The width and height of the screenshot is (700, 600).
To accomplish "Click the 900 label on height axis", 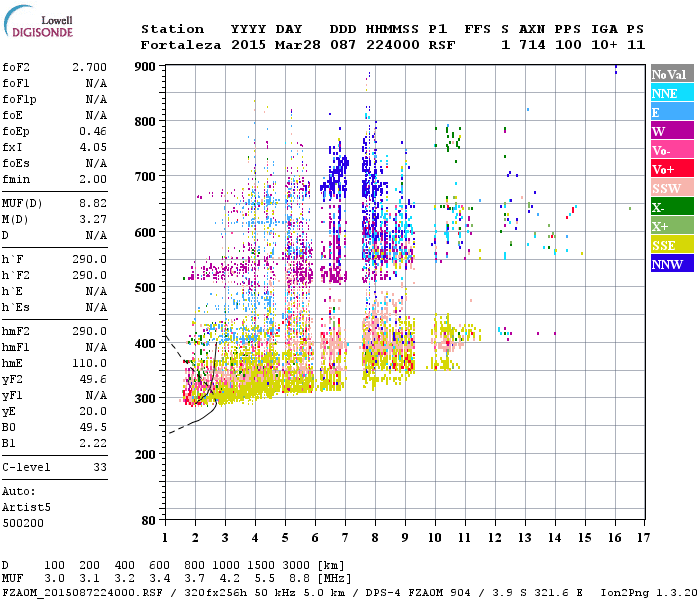I will pos(147,67).
